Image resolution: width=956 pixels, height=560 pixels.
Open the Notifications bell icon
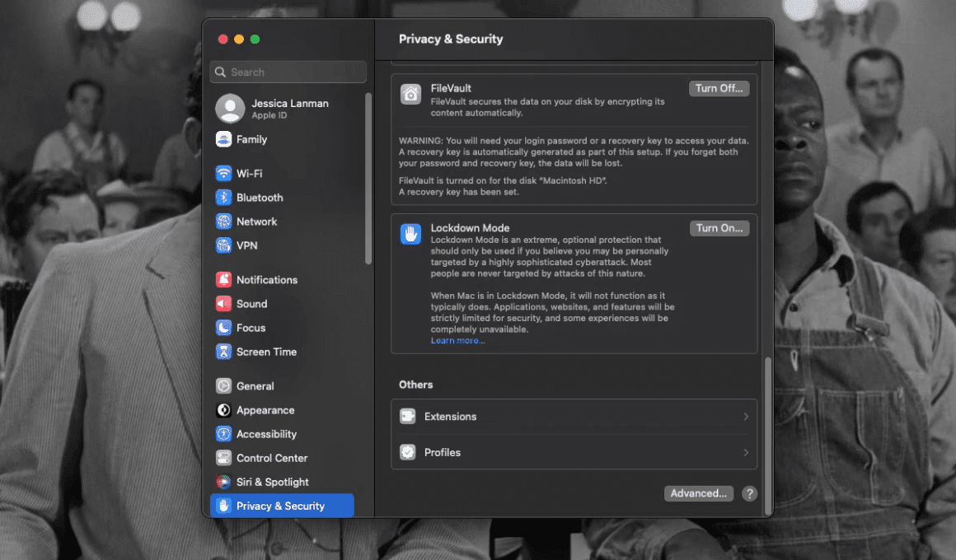224,279
